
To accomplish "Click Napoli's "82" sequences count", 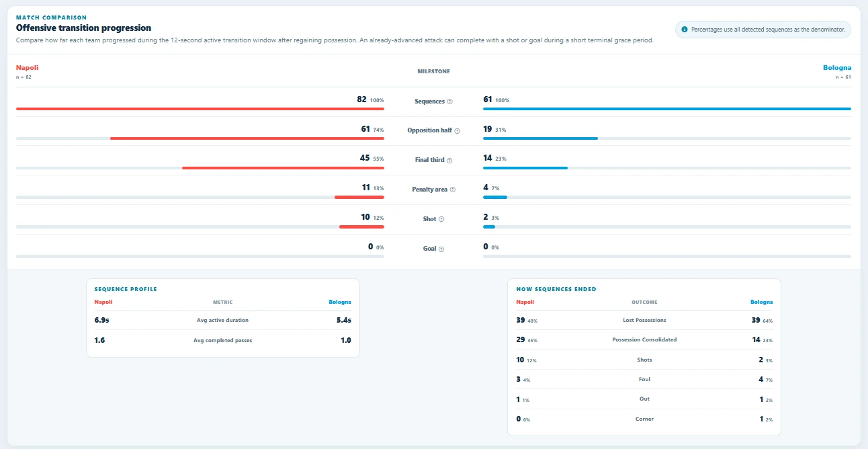I will tap(362, 99).
